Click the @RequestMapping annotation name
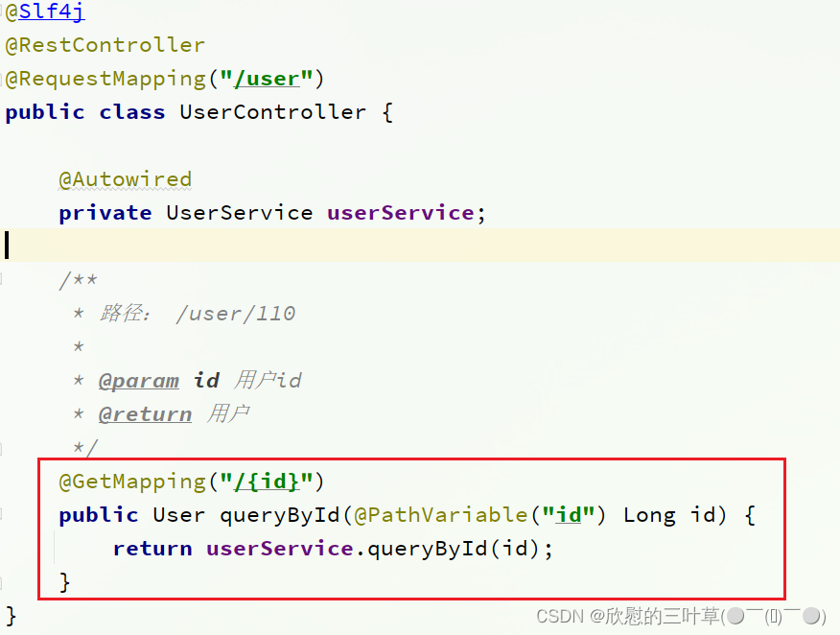Image resolution: width=840 pixels, height=635 pixels. pos(105,79)
